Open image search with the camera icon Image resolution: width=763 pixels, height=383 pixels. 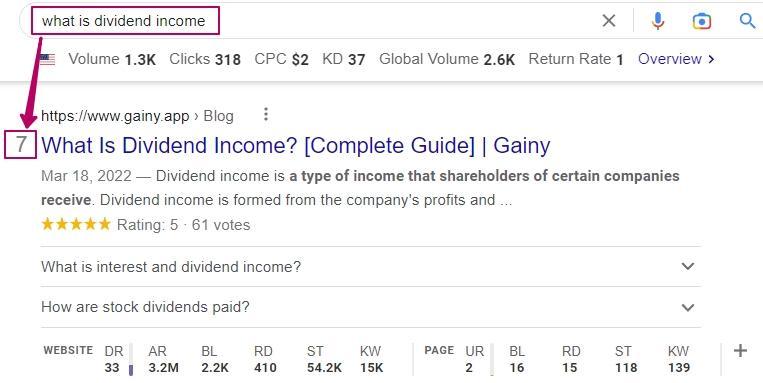pyautogui.click(x=701, y=21)
